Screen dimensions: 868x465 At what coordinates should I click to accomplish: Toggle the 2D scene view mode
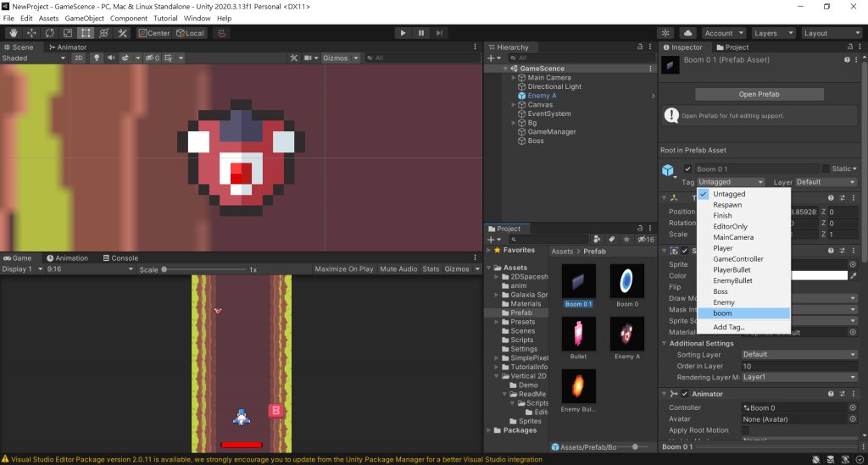[78, 58]
